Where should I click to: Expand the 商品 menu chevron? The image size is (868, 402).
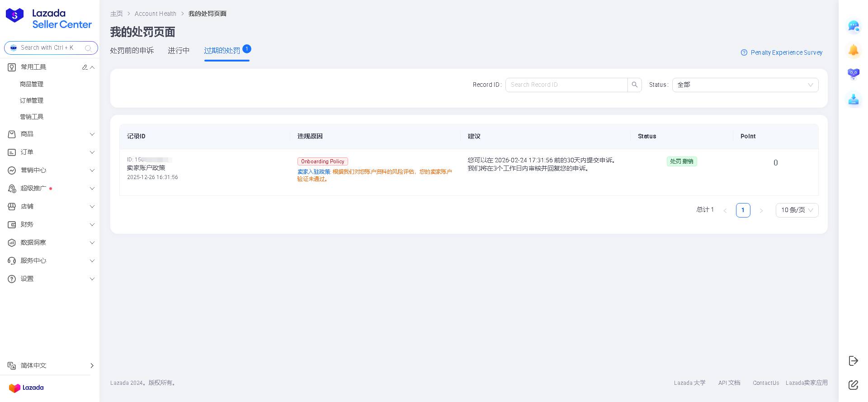point(92,134)
